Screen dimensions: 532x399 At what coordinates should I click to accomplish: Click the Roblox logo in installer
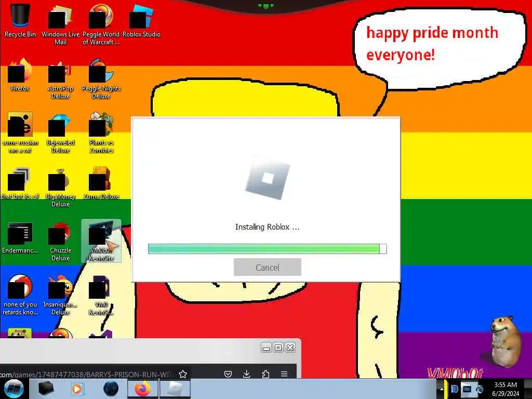(x=268, y=178)
